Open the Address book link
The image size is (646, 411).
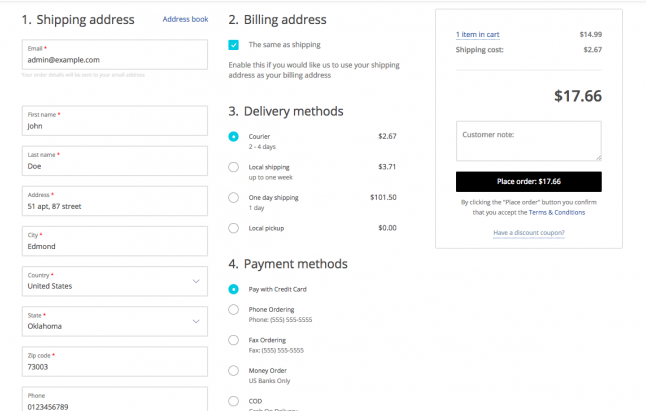(x=185, y=19)
